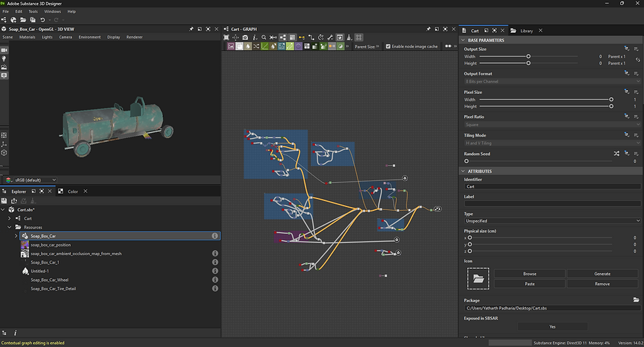
Task: Click the magnifier search icon in graph toolbar
Action: point(264,37)
